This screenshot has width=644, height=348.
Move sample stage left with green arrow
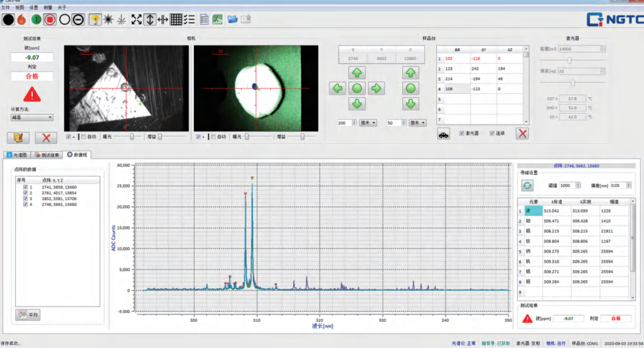pyautogui.click(x=338, y=88)
